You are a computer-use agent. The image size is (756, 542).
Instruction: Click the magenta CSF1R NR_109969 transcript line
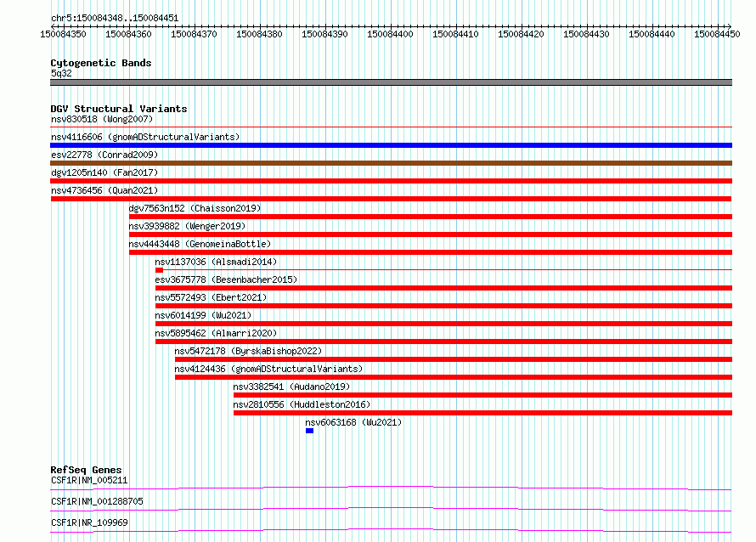[x=391, y=530]
